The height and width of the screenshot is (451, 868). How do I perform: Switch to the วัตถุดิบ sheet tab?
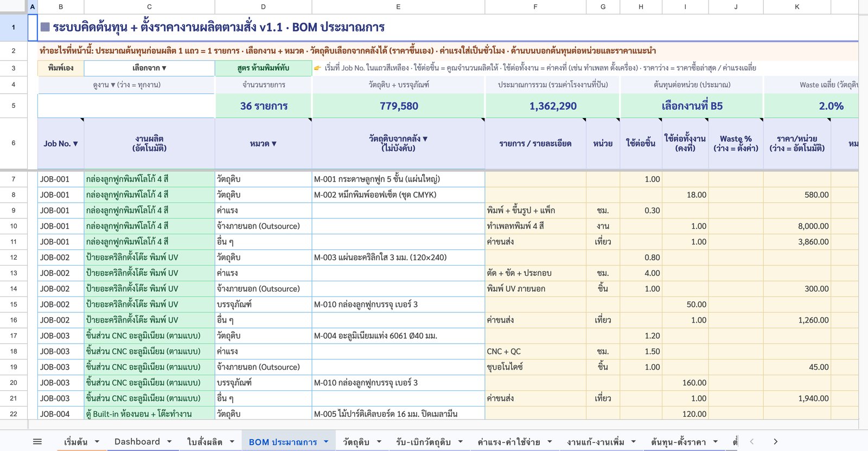tap(356, 442)
